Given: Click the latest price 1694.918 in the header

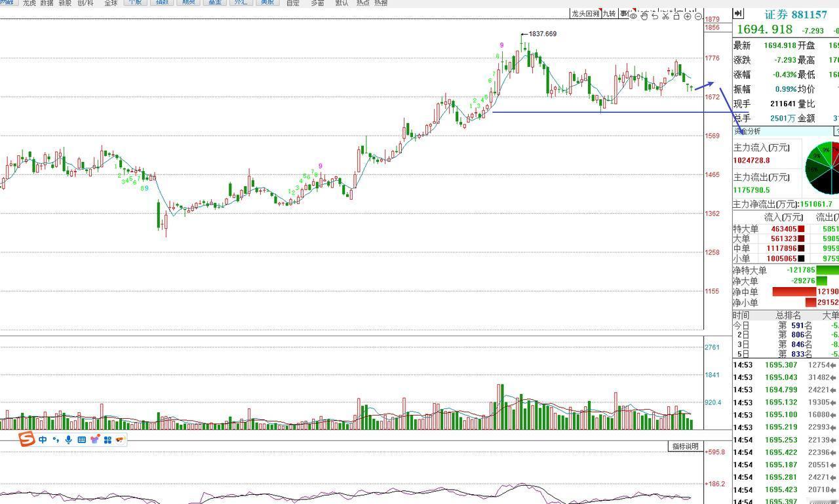Looking at the screenshot, I should tap(765, 30).
